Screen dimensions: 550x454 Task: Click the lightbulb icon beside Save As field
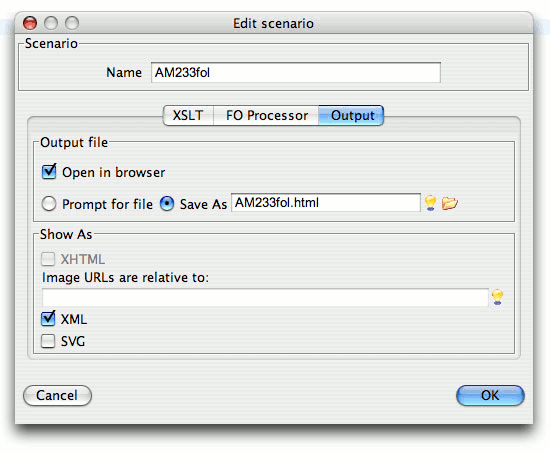[x=430, y=203]
